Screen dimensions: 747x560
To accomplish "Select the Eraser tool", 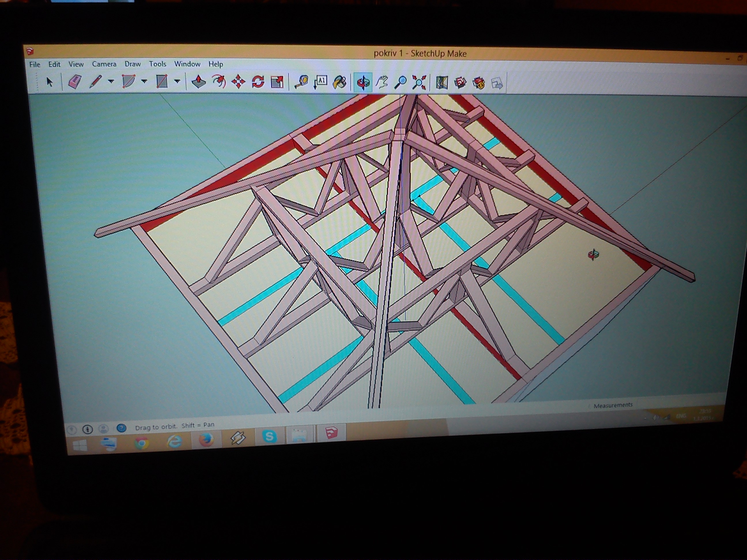I will pos(75,82).
